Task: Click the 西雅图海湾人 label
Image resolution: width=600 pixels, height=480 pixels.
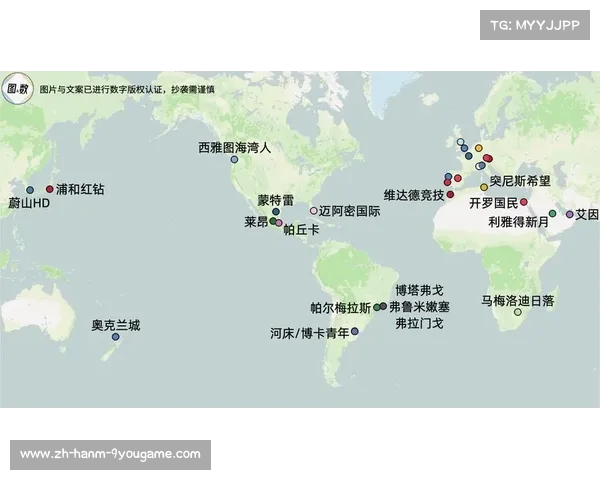Action: (235, 147)
